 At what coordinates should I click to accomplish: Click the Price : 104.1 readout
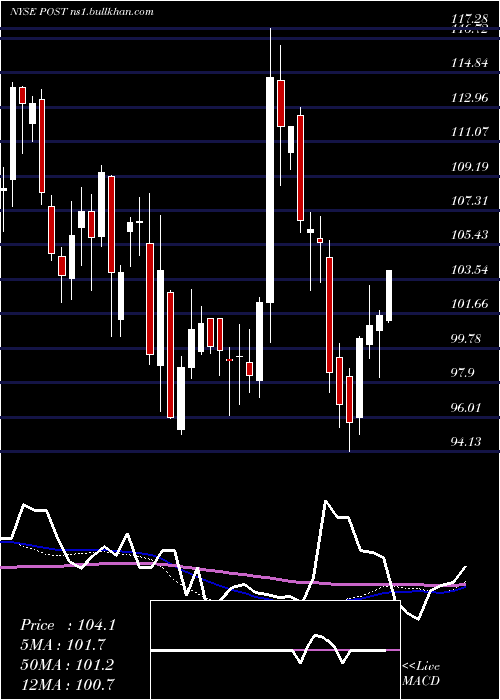point(68,625)
